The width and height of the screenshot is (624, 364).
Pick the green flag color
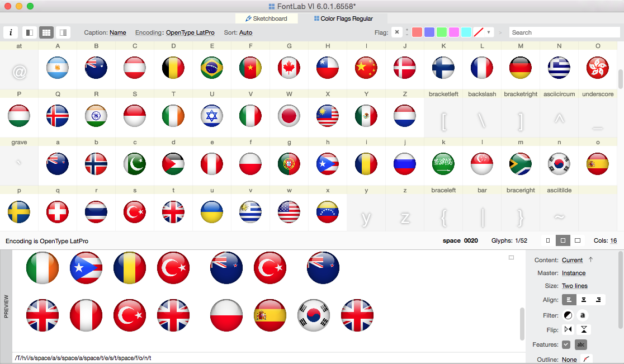pos(442,32)
